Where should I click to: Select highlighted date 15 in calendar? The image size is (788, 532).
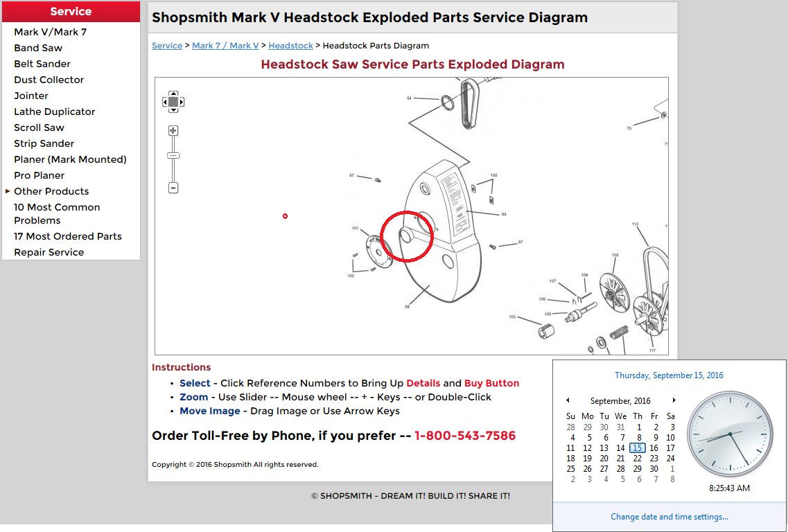point(637,448)
